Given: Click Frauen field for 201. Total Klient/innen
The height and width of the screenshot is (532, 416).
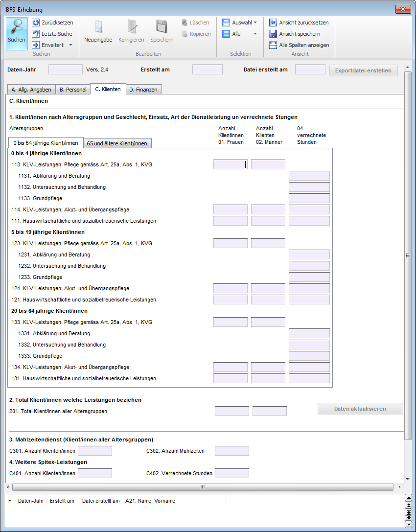Looking at the screenshot, I should (x=232, y=411).
